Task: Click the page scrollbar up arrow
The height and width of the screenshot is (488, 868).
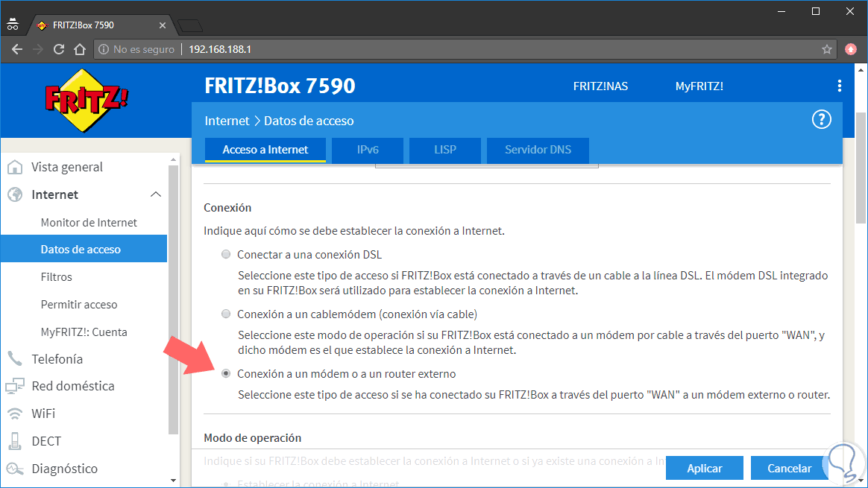Action: (x=861, y=70)
